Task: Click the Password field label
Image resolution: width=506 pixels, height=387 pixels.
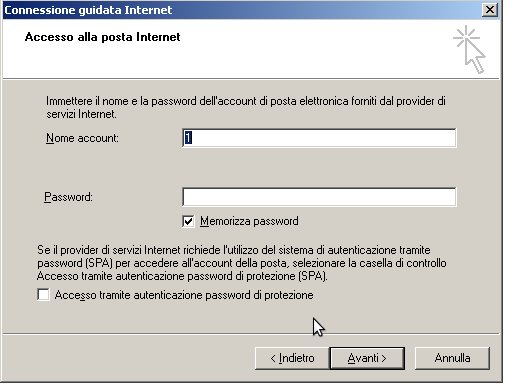Action: coord(68,197)
